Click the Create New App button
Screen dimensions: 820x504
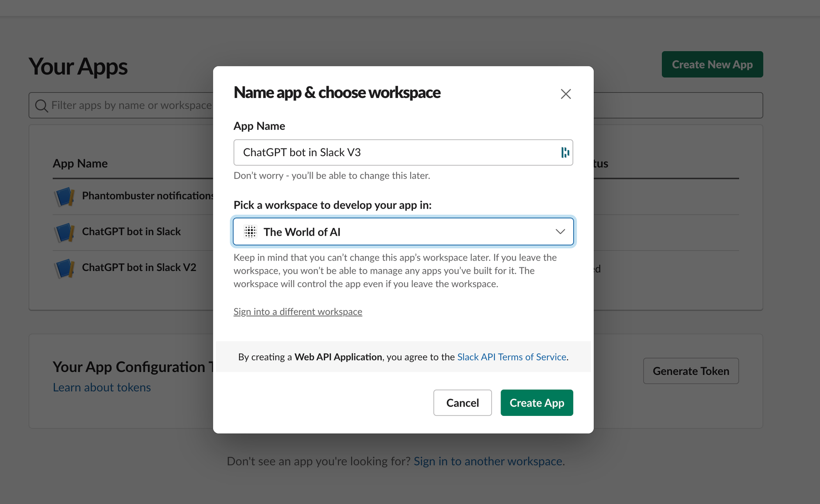712,64
